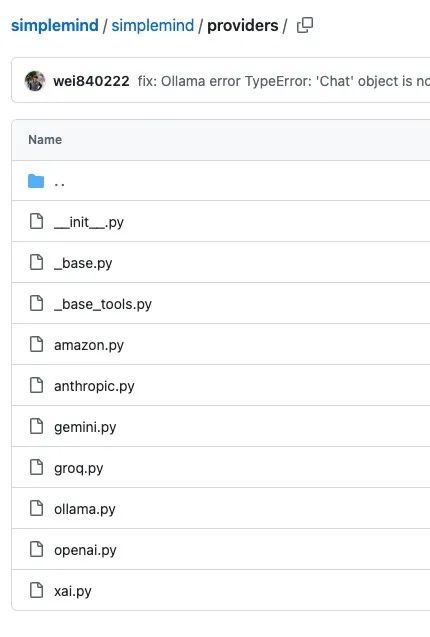
Task: Open the openai.py file
Action: (85, 550)
